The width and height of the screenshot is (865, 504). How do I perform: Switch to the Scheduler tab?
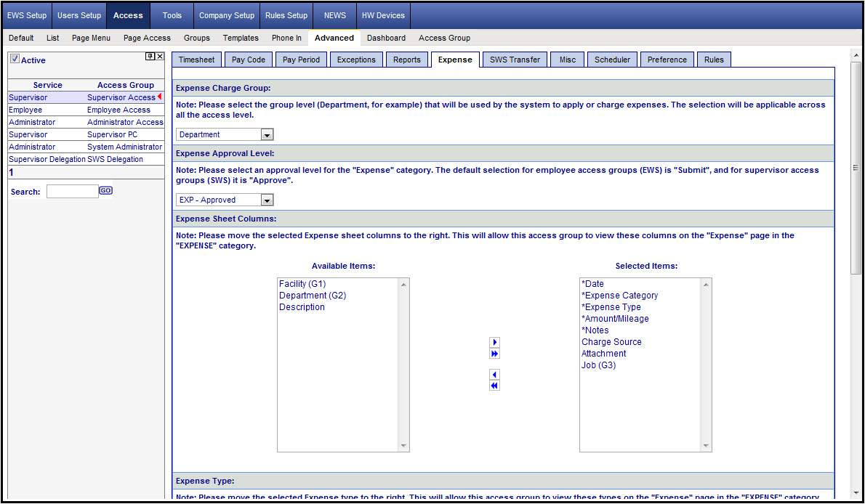click(x=612, y=60)
